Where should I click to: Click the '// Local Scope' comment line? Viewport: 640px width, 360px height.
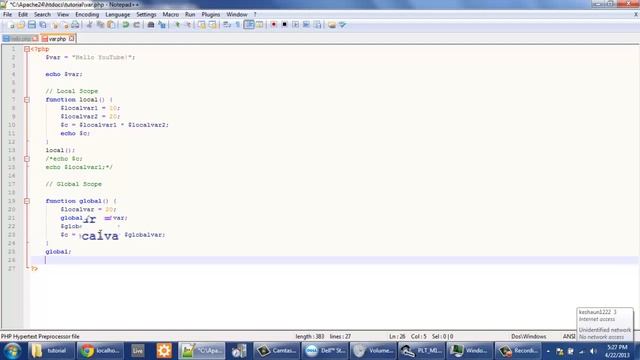[72, 91]
